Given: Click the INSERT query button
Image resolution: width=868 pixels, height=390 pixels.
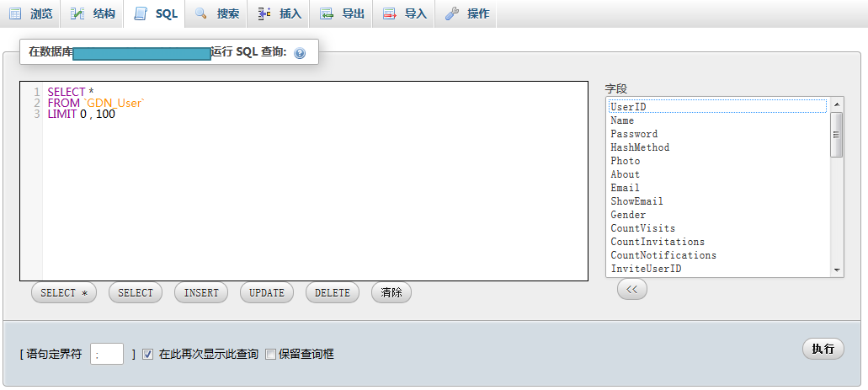Looking at the screenshot, I should coord(201,292).
